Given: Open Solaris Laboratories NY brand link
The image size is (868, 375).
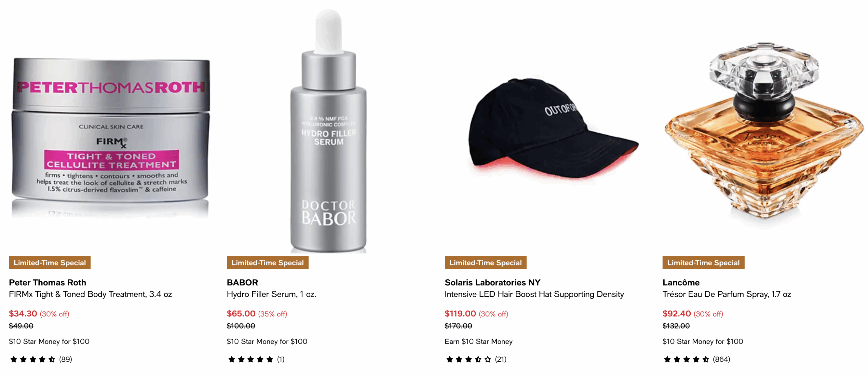Looking at the screenshot, I should coord(492,282).
